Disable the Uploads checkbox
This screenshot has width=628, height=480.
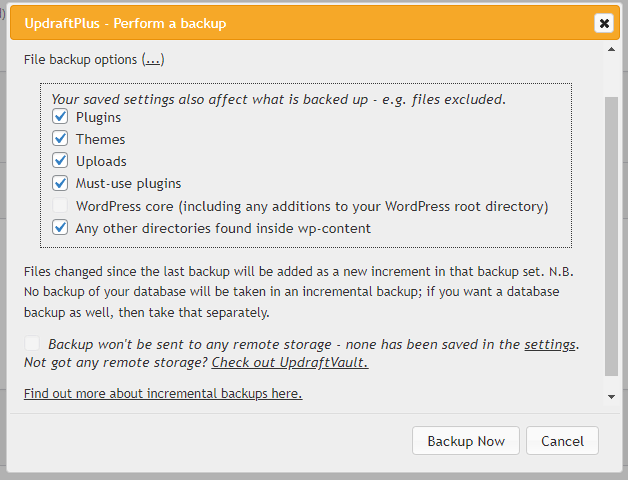(60, 161)
